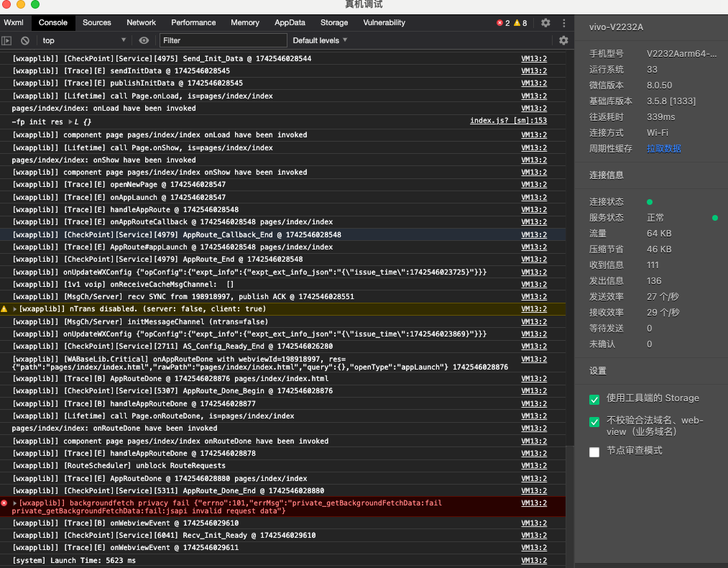This screenshot has height=568, width=728.
Task: Expand the backgroundfetch privacy fail error
Action: pos(15,503)
